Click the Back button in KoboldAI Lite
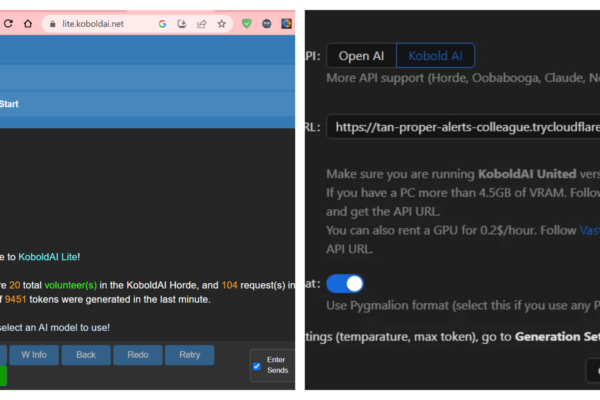This screenshot has height=400, width=600. click(x=86, y=355)
